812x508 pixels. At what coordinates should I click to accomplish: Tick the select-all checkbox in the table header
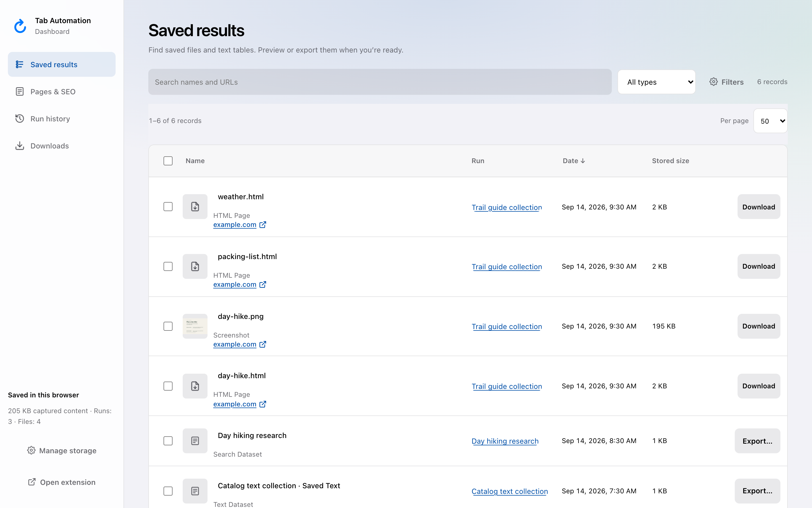coord(168,161)
